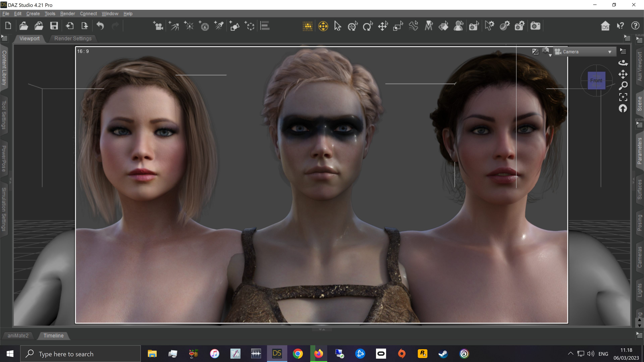644x362 pixels.
Task: Switch to the Render Settings tab
Action: pyautogui.click(x=73, y=39)
